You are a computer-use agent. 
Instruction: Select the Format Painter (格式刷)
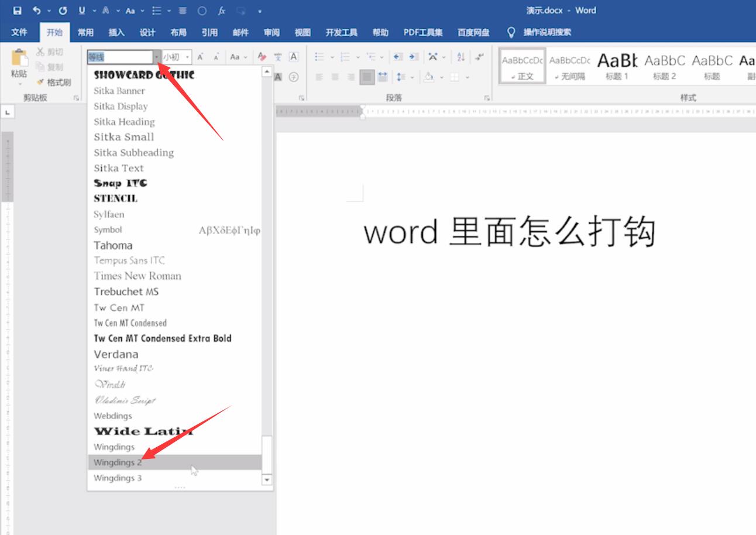[53, 83]
